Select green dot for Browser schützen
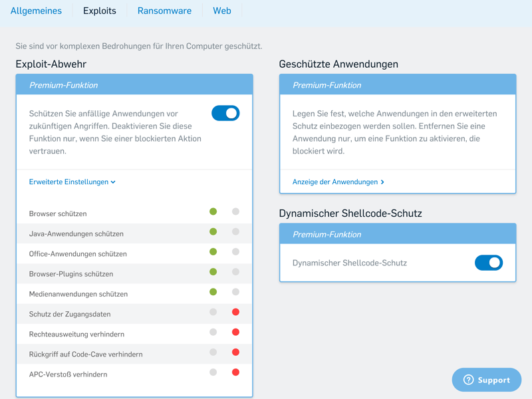The height and width of the screenshot is (399, 532). [x=213, y=212]
